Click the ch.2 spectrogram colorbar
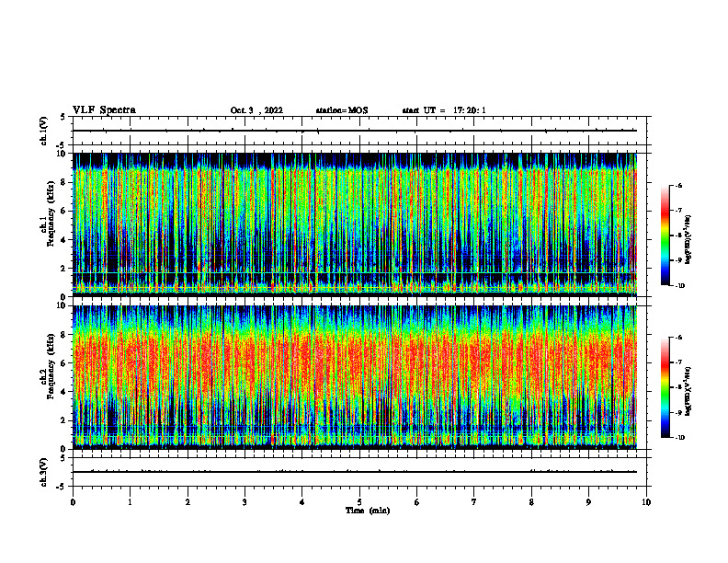Image resolution: width=728 pixels, height=563 pixels. [665, 387]
